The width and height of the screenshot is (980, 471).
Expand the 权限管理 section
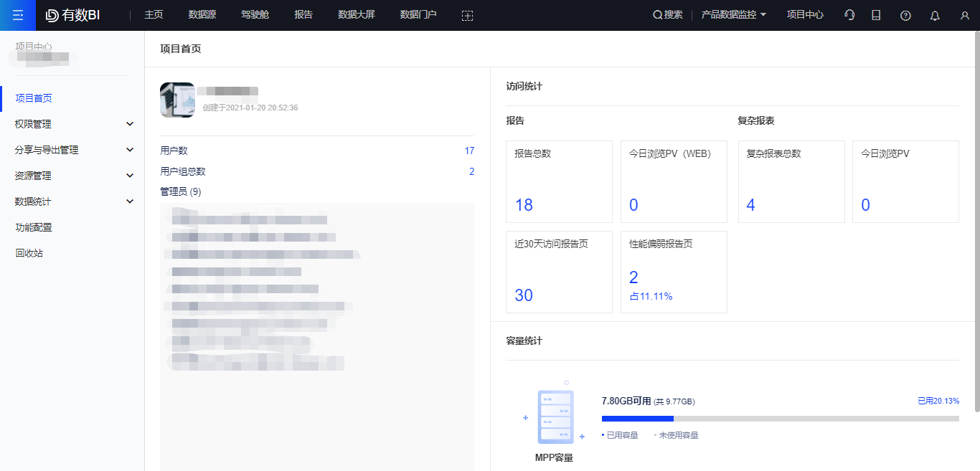pos(72,123)
